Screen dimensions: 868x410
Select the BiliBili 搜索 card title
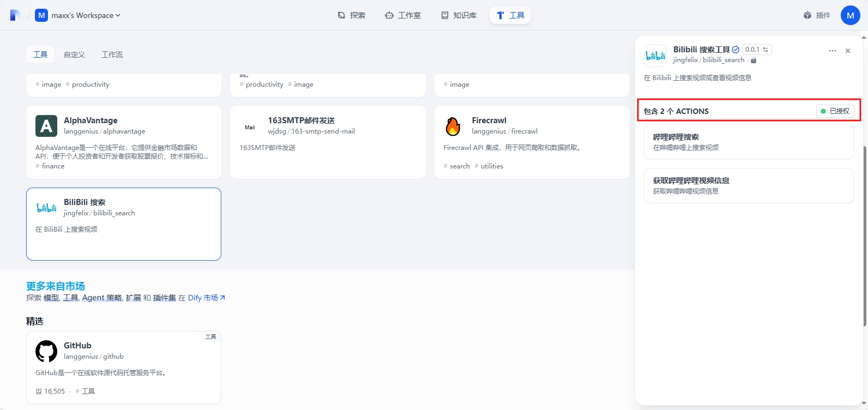85,202
